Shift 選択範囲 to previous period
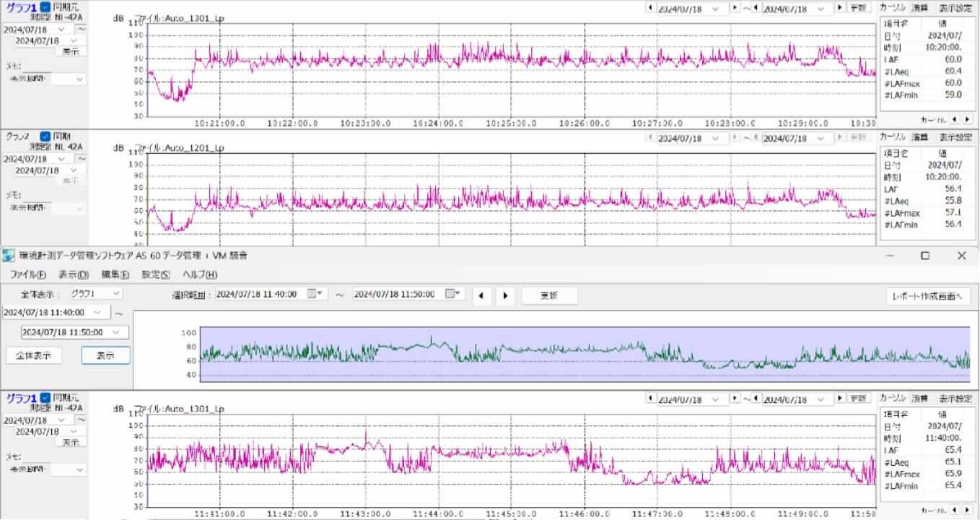Viewport: 980px width, 520px height. pyautogui.click(x=481, y=295)
